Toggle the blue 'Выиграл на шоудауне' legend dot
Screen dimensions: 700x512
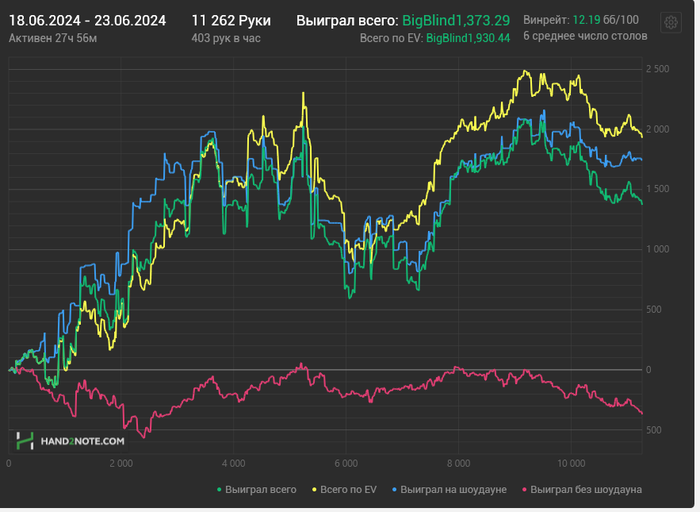click(394, 490)
